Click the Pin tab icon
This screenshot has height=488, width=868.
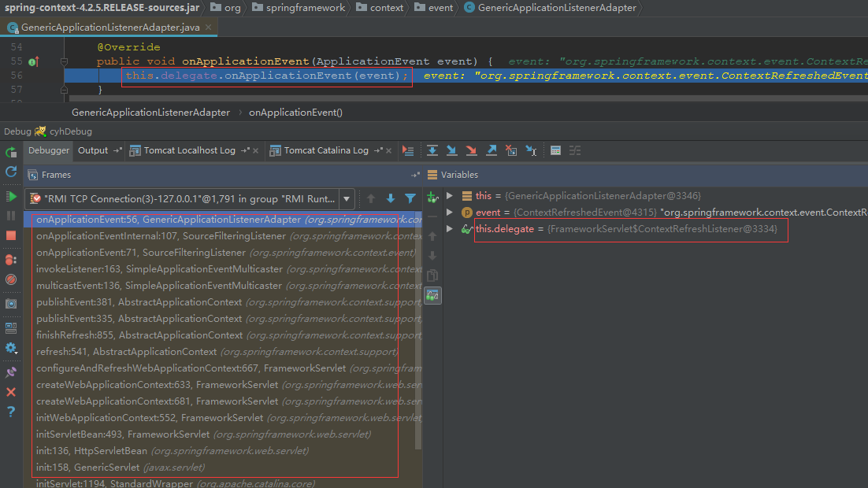pos(11,372)
